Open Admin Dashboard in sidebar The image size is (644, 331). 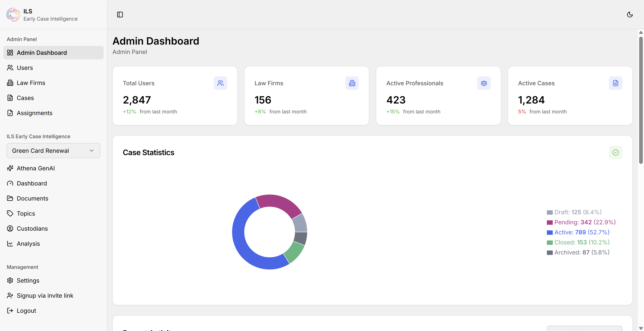coord(54,53)
